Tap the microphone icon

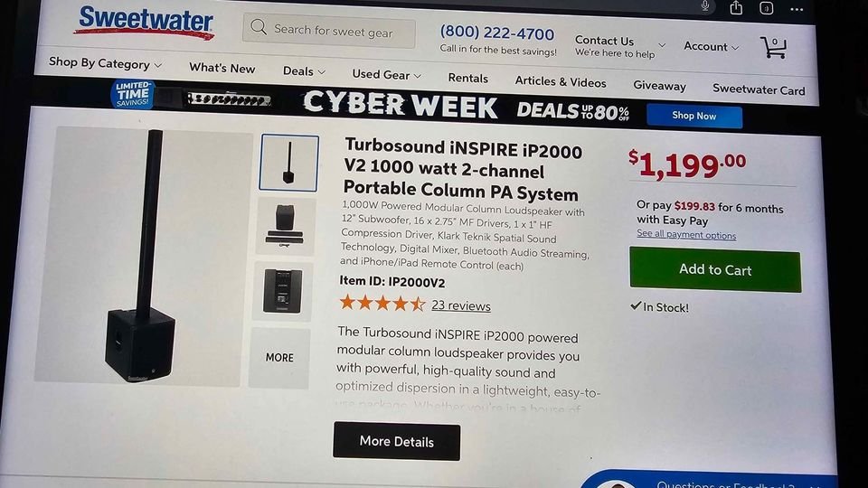[x=704, y=6]
